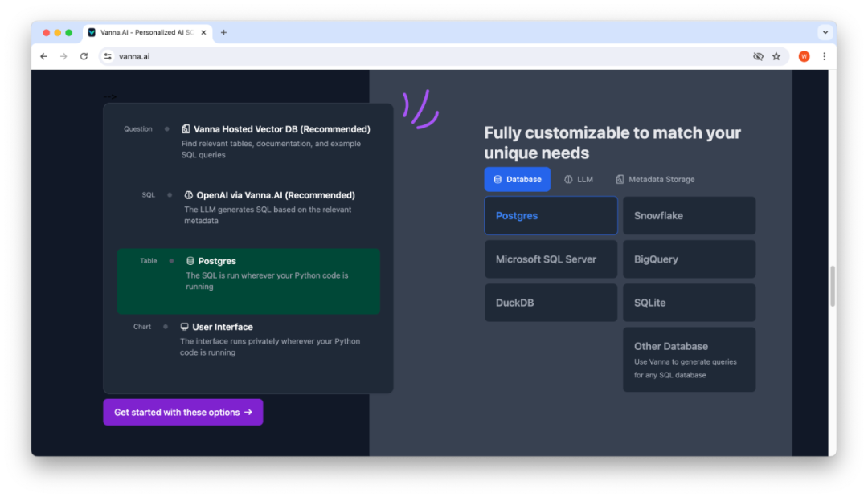868x497 pixels.
Task: Click the 'Fully customizable to match your unique needs' heading
Action: pos(612,143)
